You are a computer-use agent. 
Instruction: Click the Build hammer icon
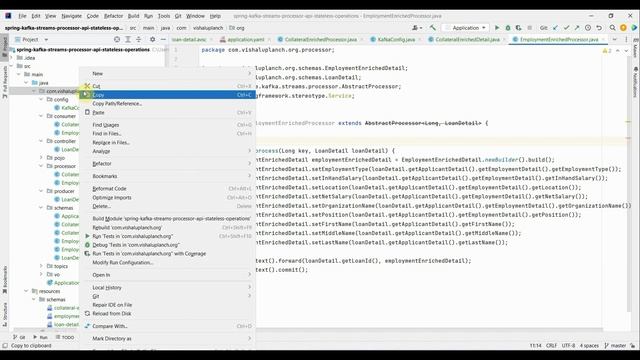(433, 28)
